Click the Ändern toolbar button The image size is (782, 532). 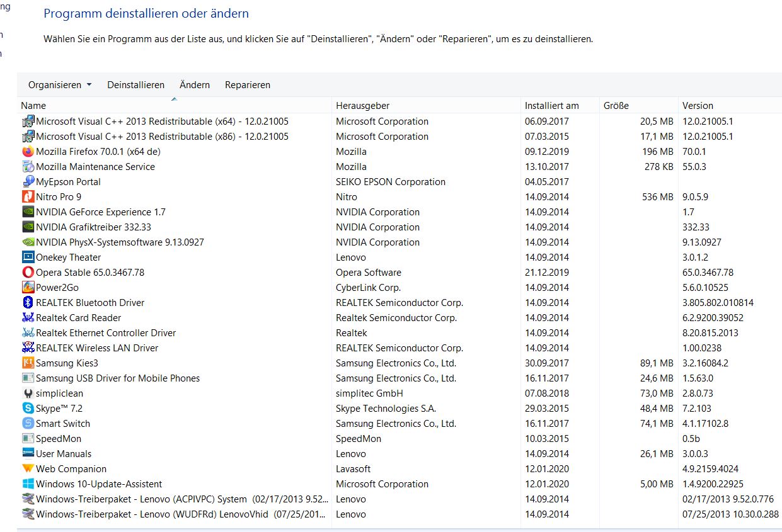coord(195,84)
